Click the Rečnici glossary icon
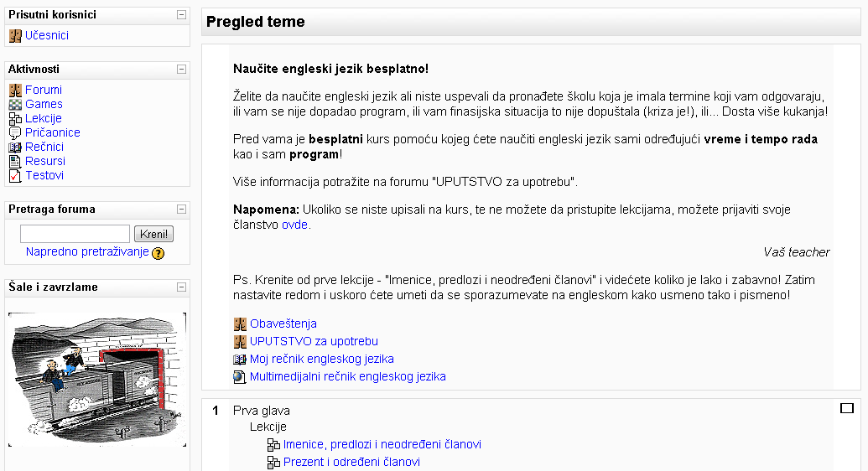The height and width of the screenshot is (471, 868). coord(15,148)
